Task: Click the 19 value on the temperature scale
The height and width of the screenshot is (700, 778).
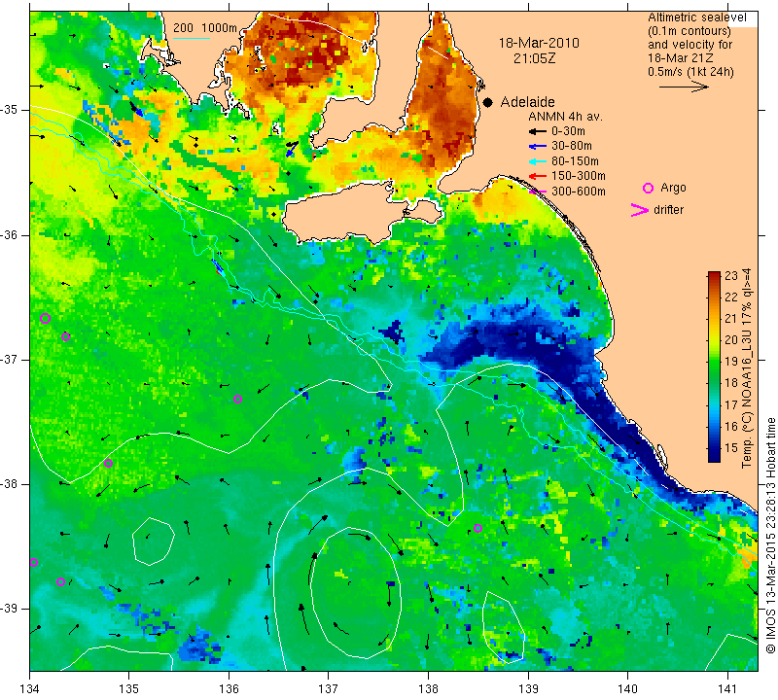Action: pyautogui.click(x=731, y=361)
